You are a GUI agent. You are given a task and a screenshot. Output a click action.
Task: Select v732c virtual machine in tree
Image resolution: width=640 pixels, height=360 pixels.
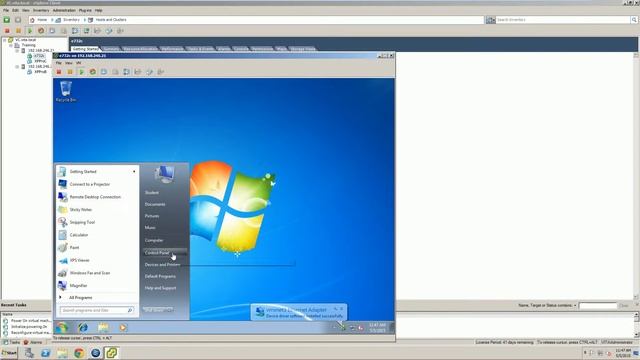39,56
